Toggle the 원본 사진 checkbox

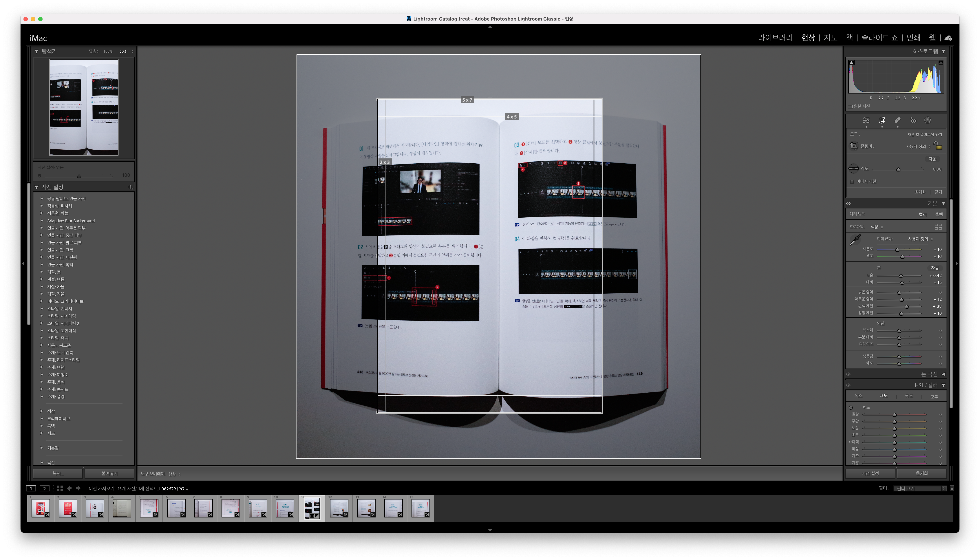tap(850, 107)
